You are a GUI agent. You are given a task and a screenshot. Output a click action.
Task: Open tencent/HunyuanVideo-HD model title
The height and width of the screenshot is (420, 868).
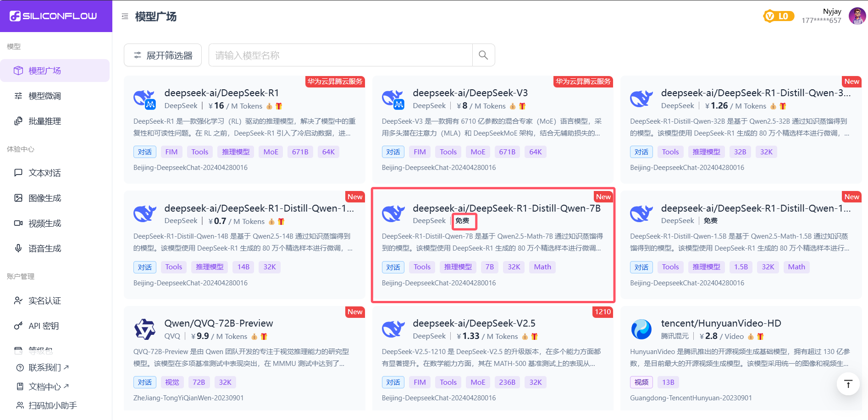(x=721, y=323)
